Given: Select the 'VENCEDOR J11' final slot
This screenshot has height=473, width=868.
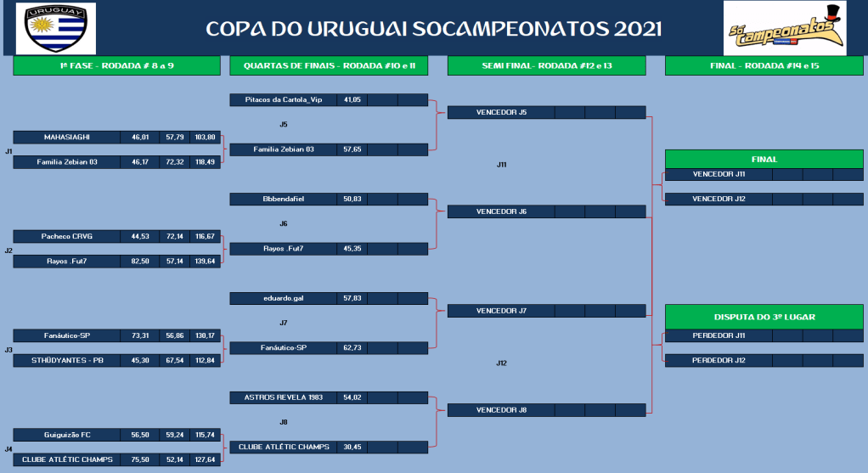Looking at the screenshot, I should [718, 174].
